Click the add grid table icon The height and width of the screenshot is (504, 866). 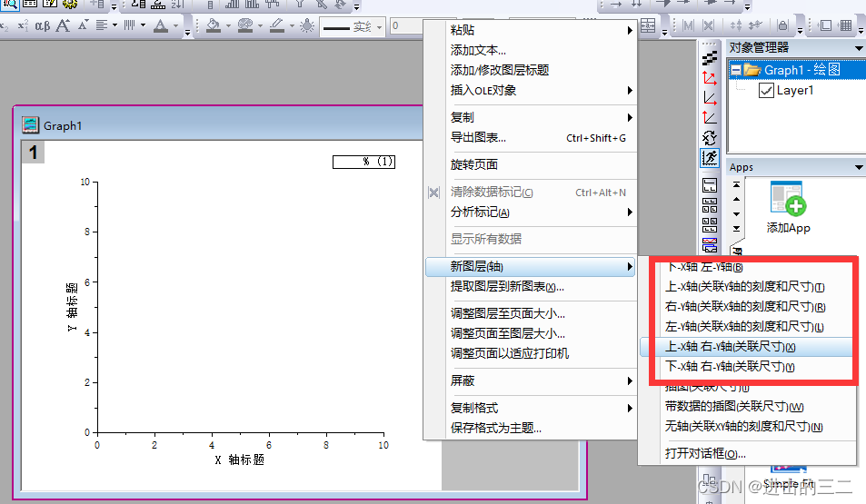[845, 25]
